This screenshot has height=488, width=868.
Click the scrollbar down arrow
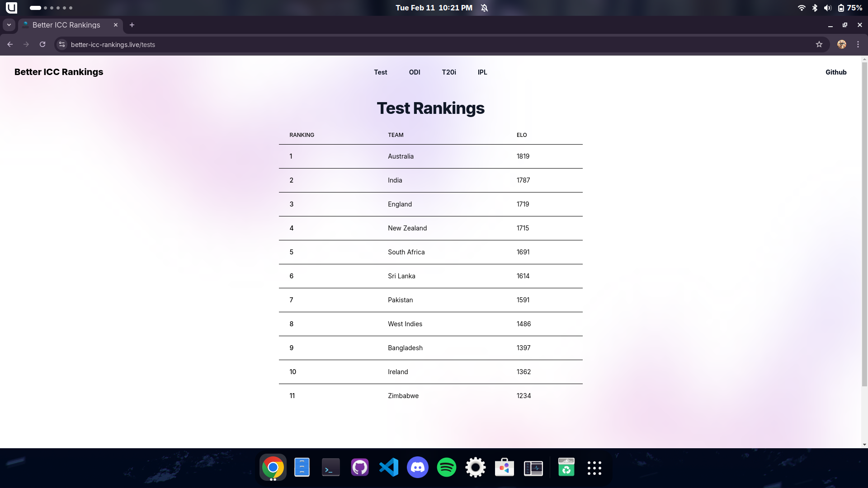(x=864, y=445)
